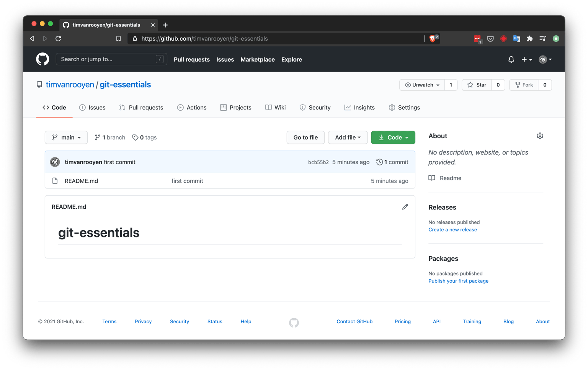The height and width of the screenshot is (370, 588).
Task: Click the browser address bar URL
Action: click(x=204, y=39)
